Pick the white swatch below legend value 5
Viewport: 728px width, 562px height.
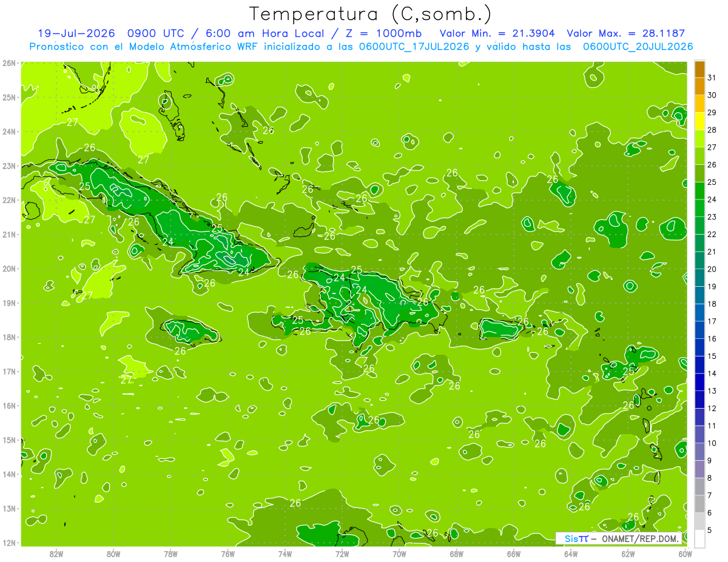pos(699,538)
